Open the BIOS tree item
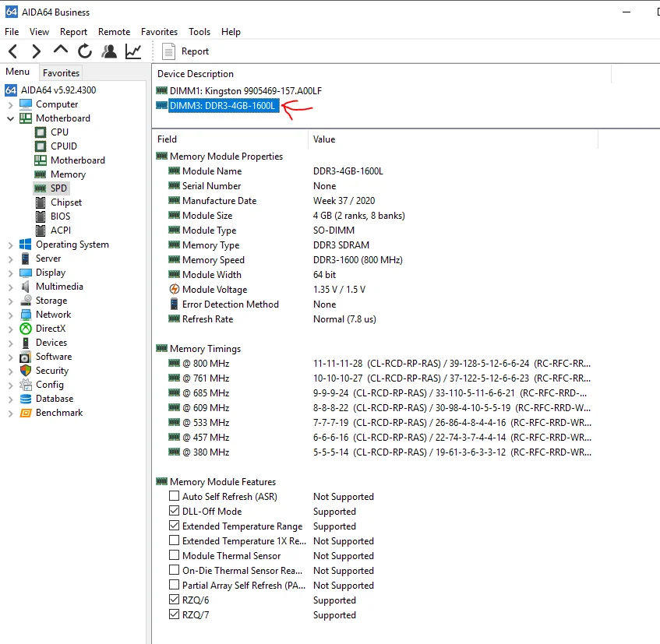660x644 pixels. click(60, 216)
